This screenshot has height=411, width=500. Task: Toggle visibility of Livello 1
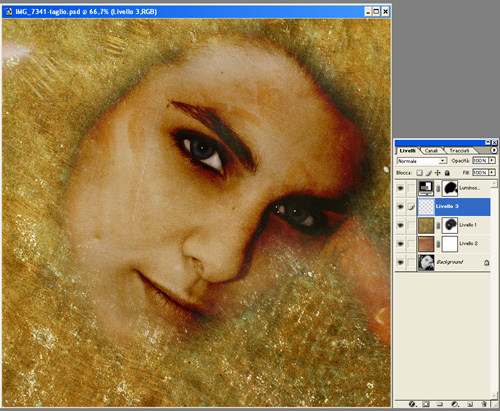[400, 225]
